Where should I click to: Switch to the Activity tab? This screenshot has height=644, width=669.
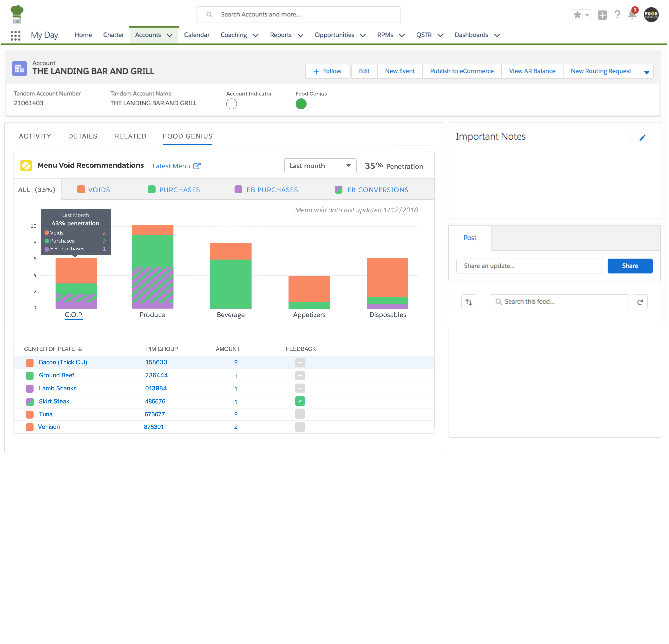[x=35, y=136]
